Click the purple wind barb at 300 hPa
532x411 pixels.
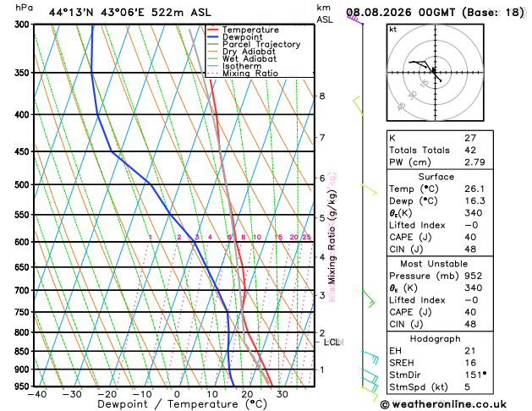(355, 18)
